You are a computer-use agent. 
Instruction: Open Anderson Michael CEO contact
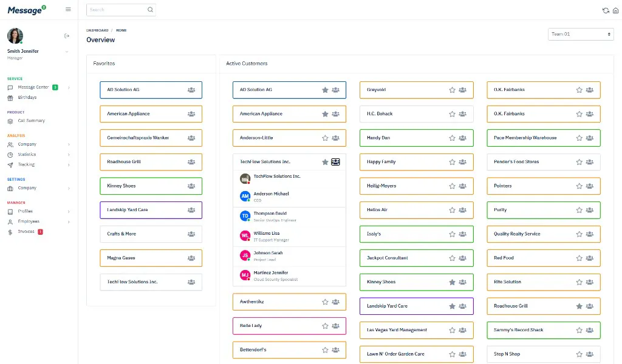pos(289,197)
